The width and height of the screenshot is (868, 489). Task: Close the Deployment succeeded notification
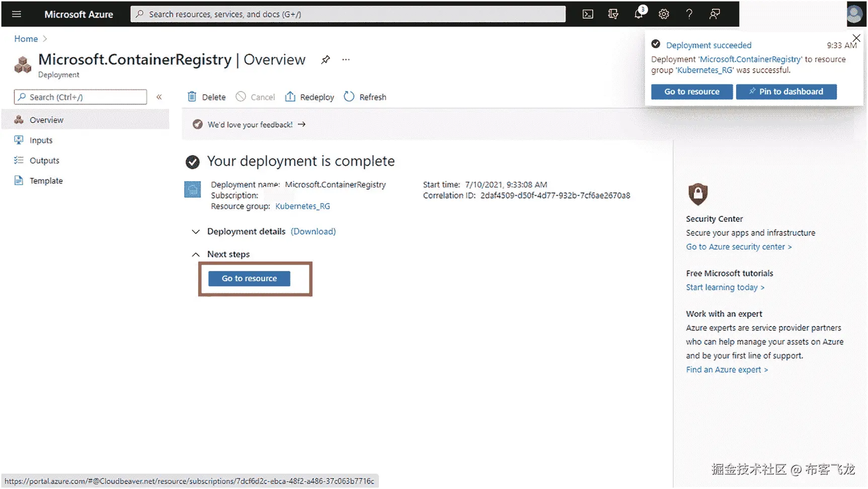point(856,38)
